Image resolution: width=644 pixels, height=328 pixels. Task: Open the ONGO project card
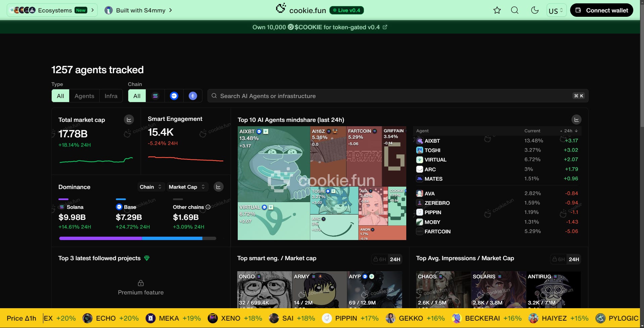tap(265, 290)
